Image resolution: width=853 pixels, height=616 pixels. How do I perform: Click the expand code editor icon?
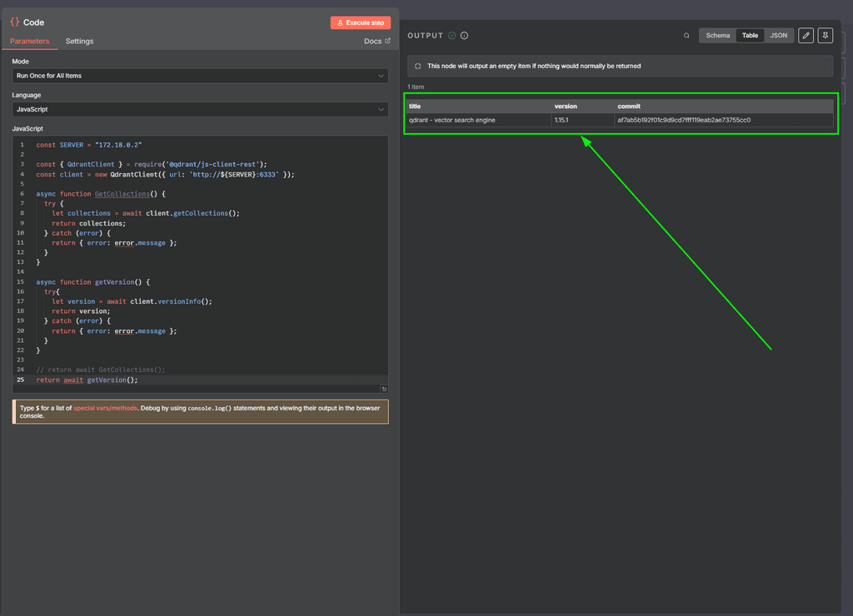[x=384, y=389]
